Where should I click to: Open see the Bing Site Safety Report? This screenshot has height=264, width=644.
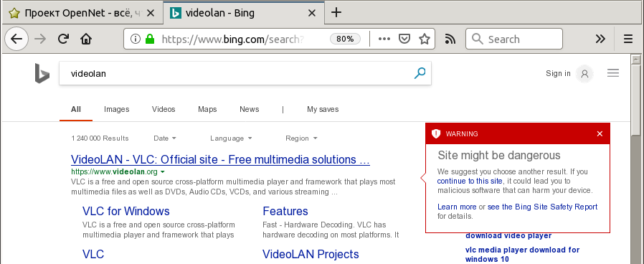[542, 207]
